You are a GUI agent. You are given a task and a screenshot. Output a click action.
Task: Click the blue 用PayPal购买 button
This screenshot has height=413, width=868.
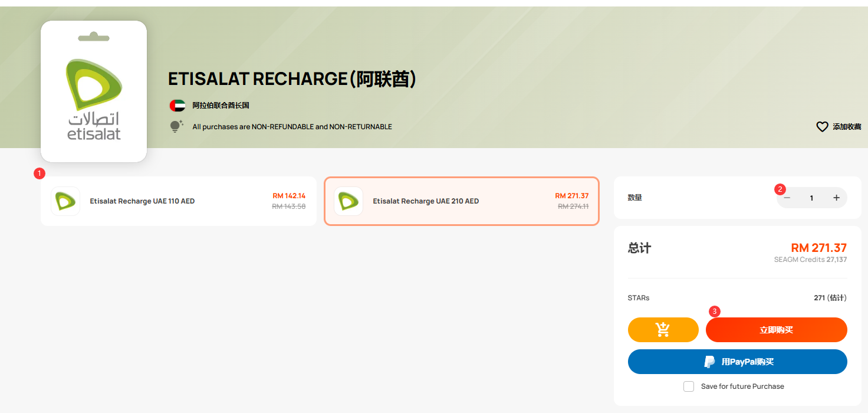[x=737, y=362]
